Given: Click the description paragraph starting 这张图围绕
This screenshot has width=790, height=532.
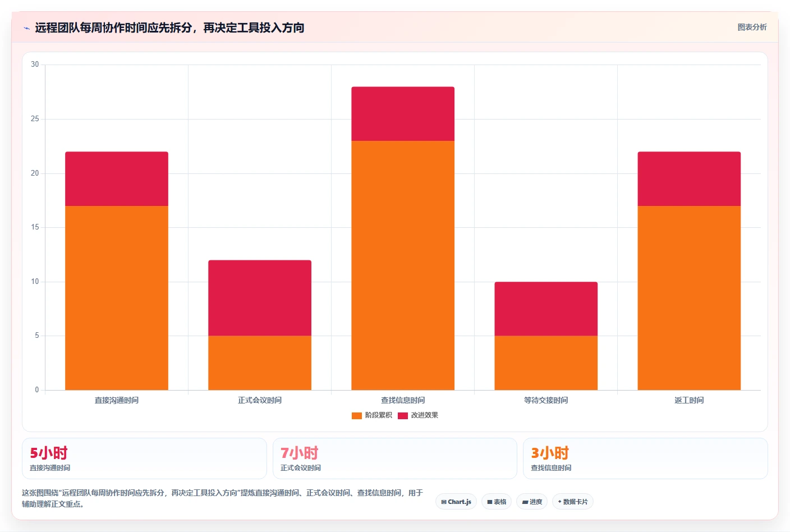Looking at the screenshot, I should 223,498.
